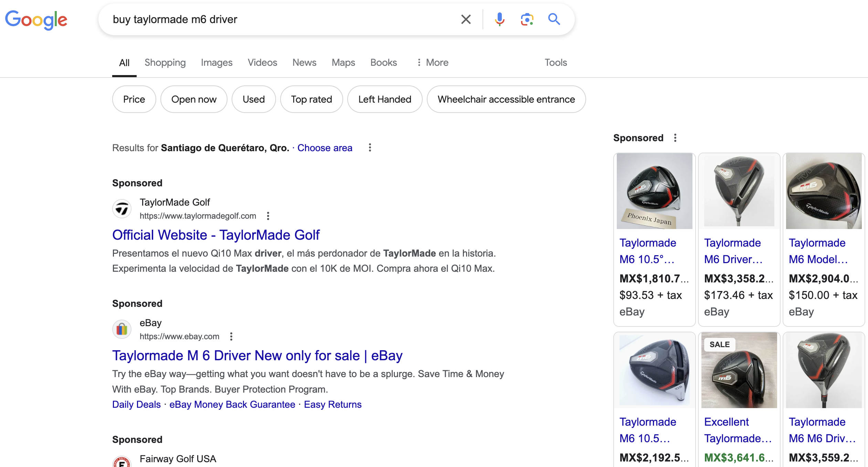
Task: Click the Choose area link
Action: (x=325, y=148)
